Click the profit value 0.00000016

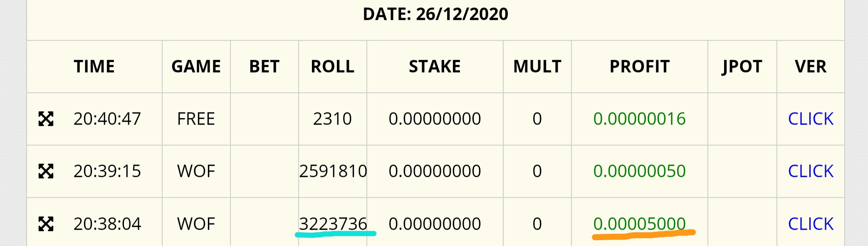coord(640,119)
